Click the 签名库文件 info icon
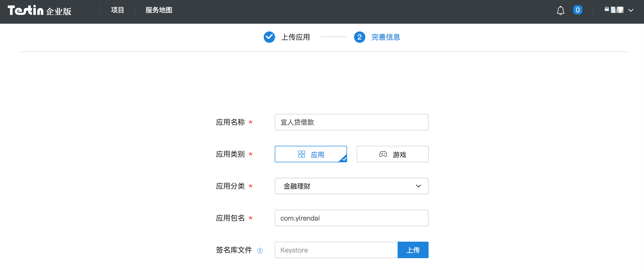 [260, 250]
